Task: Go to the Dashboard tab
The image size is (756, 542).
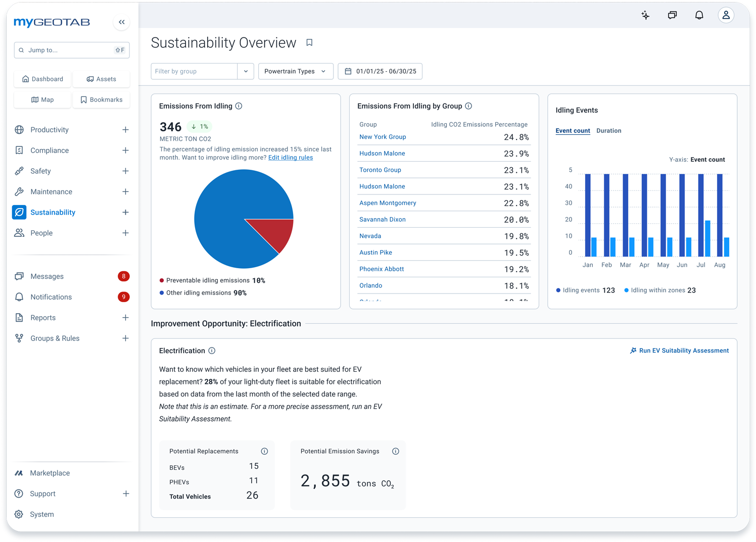Action: 43,79
